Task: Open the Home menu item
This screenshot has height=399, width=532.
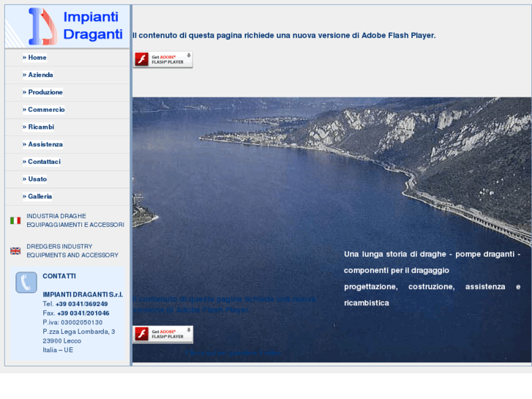Action: tap(34, 57)
